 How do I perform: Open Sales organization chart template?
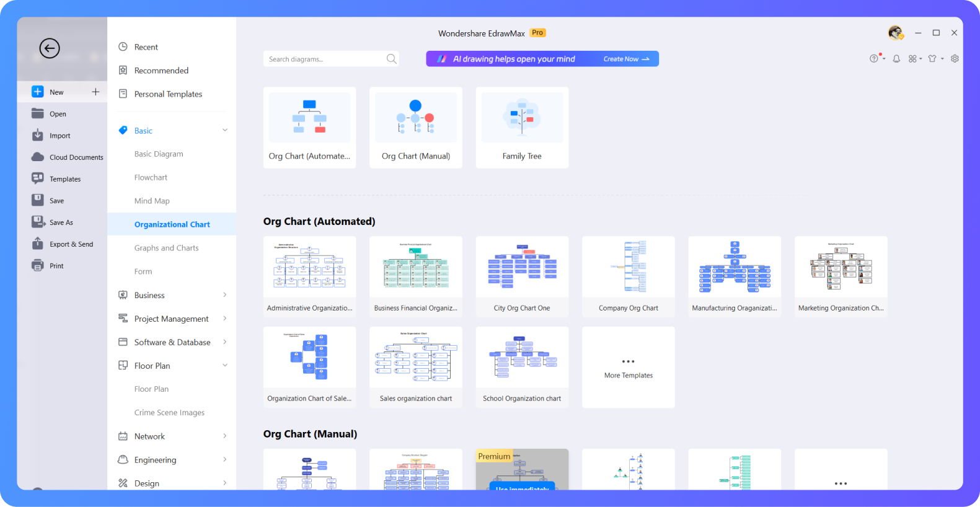[416, 368]
